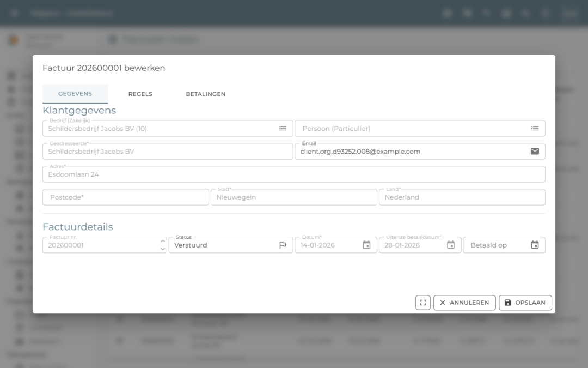Select the Persoon (Particulier) combo box
Screen dimensions: 588x368
pyautogui.click(x=420, y=129)
